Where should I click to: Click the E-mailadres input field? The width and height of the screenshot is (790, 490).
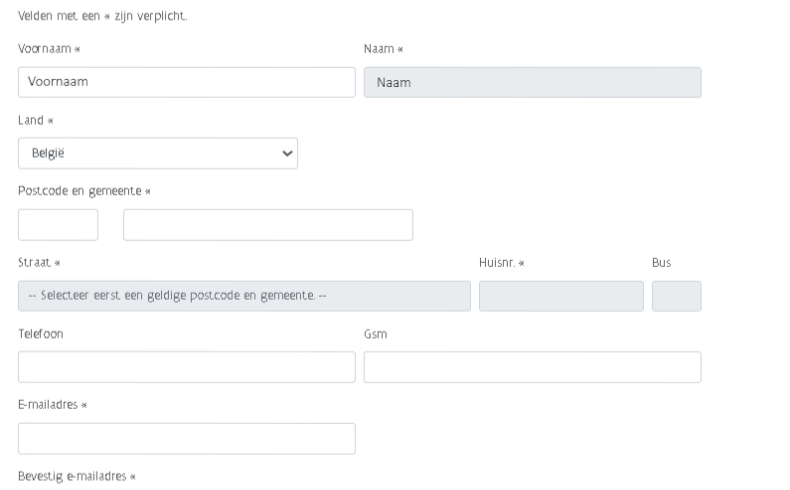click(x=186, y=439)
